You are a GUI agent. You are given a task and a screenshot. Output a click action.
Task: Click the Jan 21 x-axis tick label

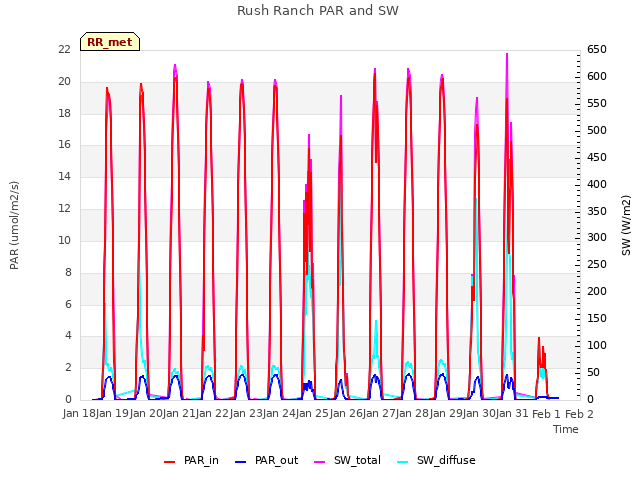[x=179, y=414]
